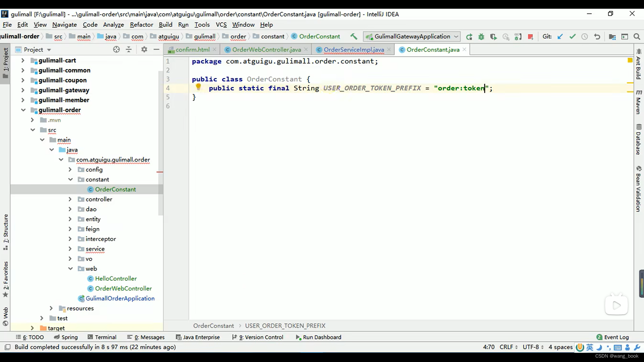Open Search Everywhere via the magnifier icon

(x=637, y=37)
